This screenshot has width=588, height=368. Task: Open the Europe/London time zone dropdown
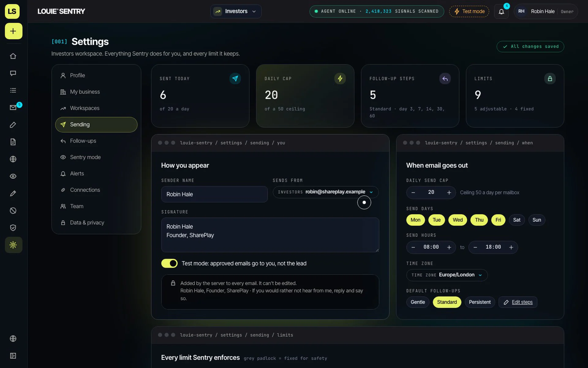[447, 275]
